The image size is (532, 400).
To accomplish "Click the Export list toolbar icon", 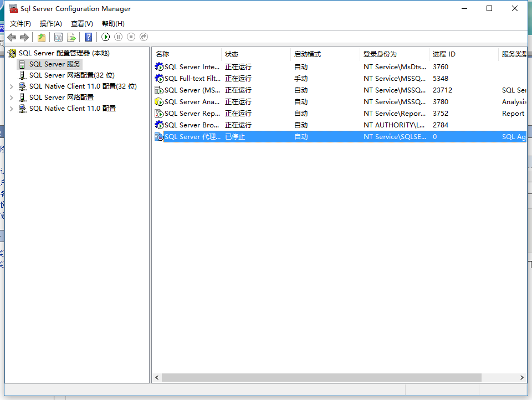I will [x=71, y=37].
